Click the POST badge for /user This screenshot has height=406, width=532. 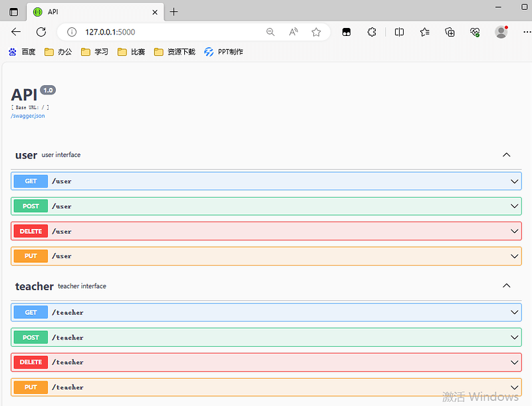coord(31,206)
